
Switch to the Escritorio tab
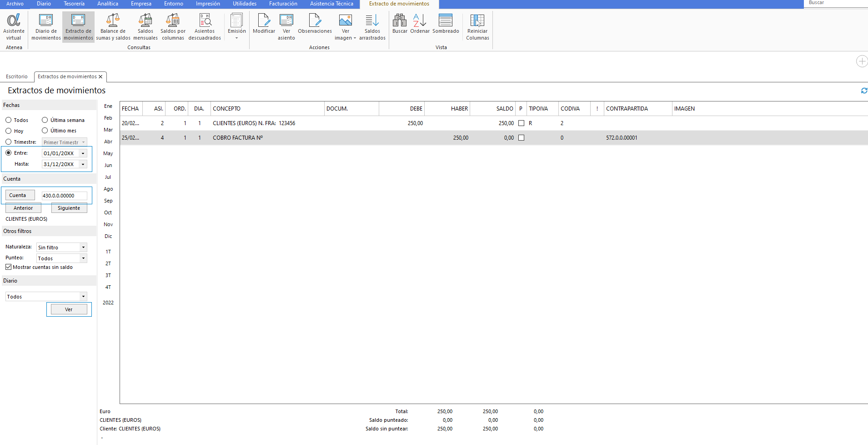(17, 76)
